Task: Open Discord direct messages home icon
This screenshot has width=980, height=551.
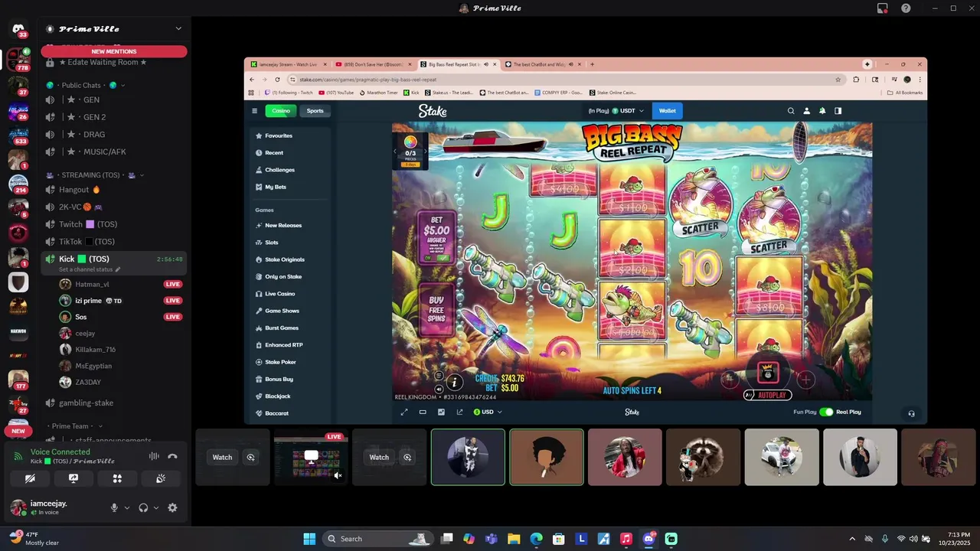Action: click(x=18, y=30)
